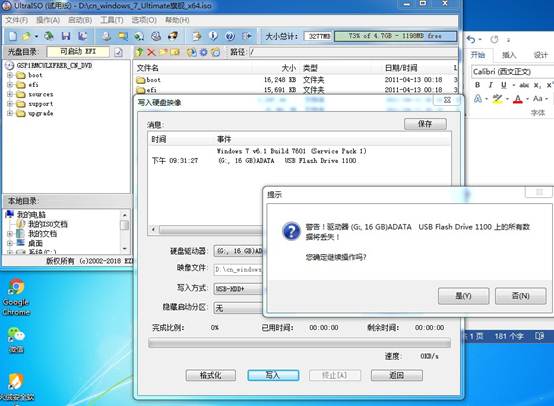The image size is (554, 406).
Task: Click the question mark help icon in UltraISO toolbar
Action: point(230,36)
